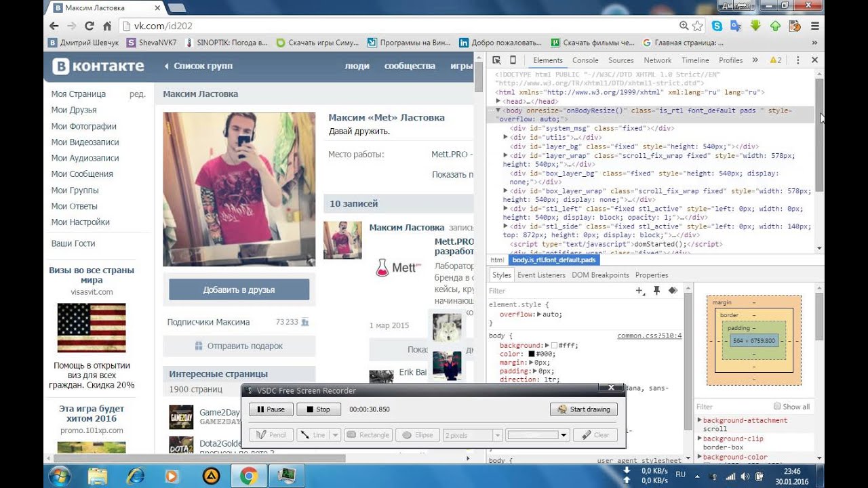This screenshot has height=488, width=868.
Task: Click the browser back arrow
Action: click(54, 26)
